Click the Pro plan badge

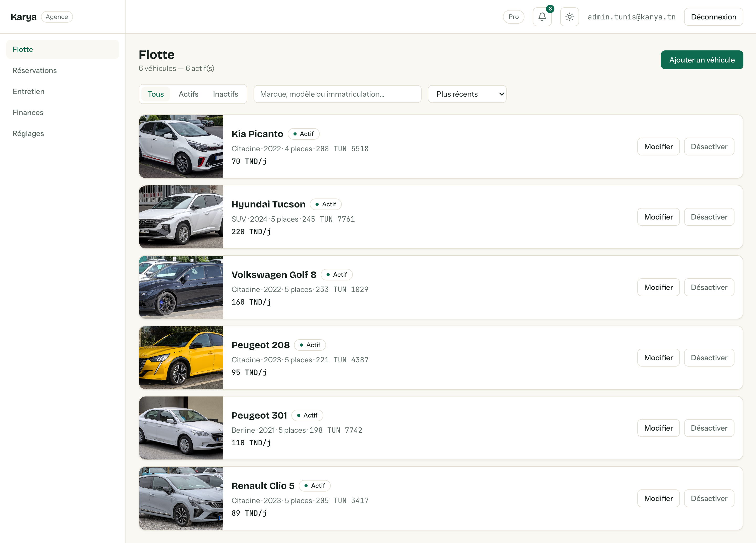coord(513,17)
